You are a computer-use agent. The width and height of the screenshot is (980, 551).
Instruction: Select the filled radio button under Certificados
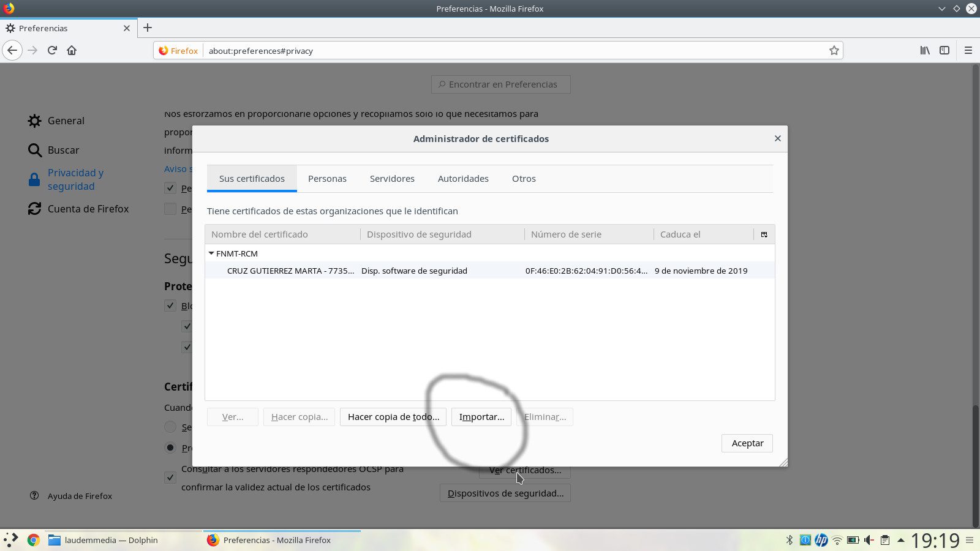170,448
